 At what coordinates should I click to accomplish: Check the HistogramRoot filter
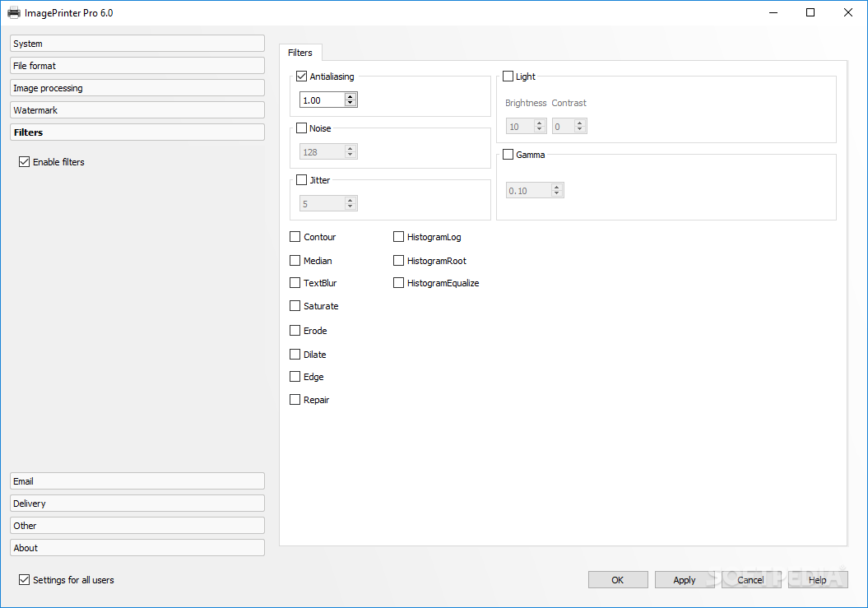click(x=398, y=260)
